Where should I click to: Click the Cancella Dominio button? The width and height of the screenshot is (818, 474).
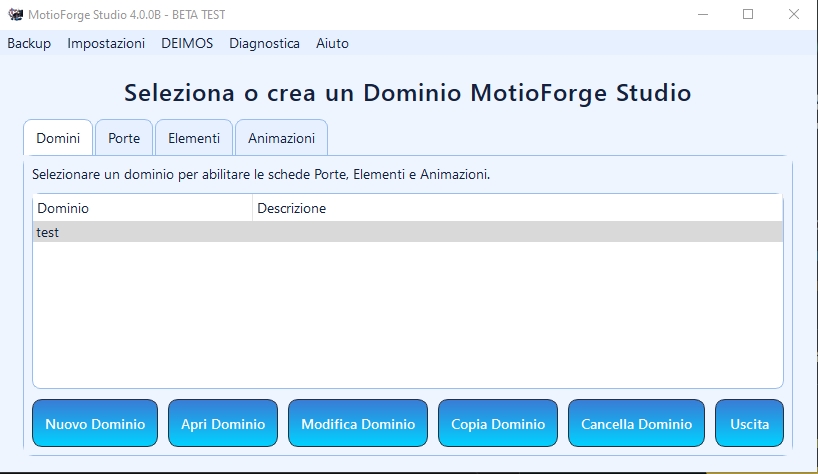[636, 423]
